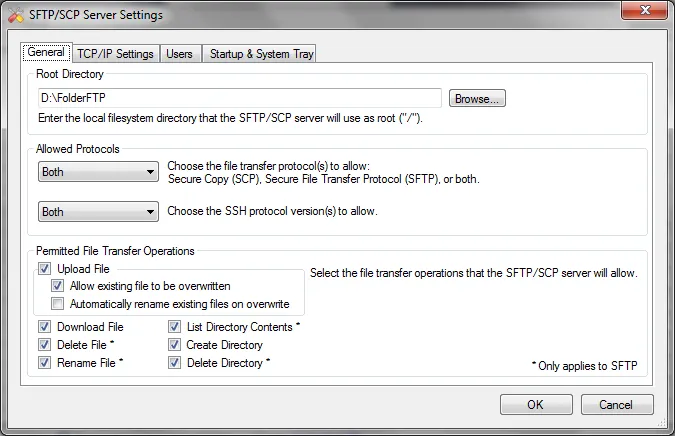This screenshot has height=436, width=675.
Task: Disable the Delete Directory permission
Action: (175, 363)
